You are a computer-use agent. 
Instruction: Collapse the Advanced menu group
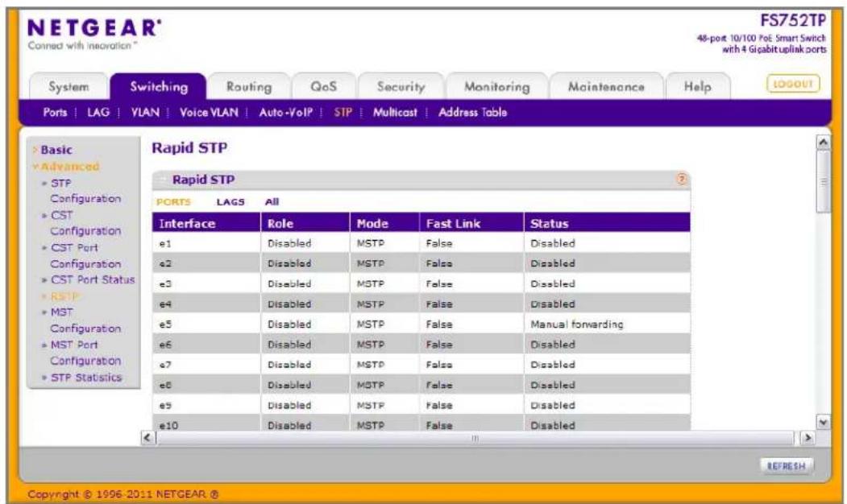point(66,166)
